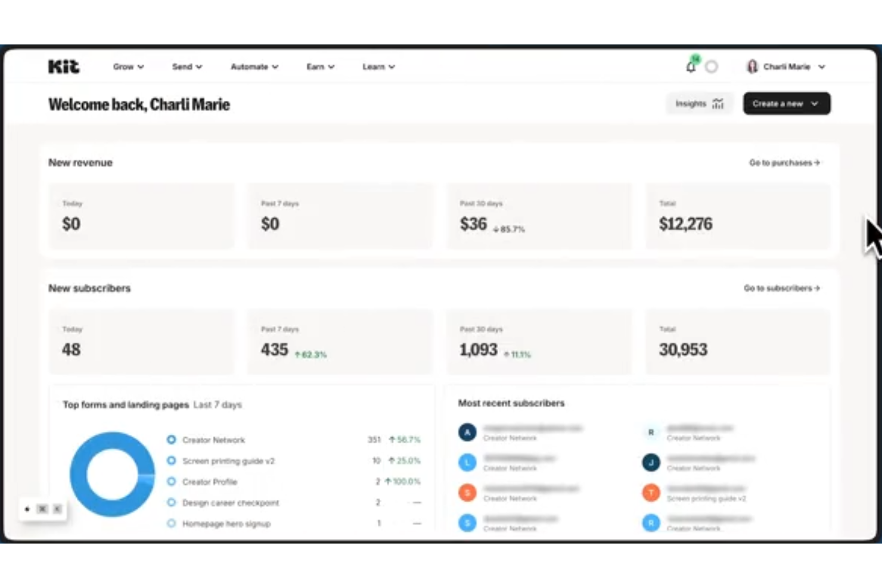Open subscriber with pale R avatar
The width and height of the screenshot is (882, 588).
651,433
